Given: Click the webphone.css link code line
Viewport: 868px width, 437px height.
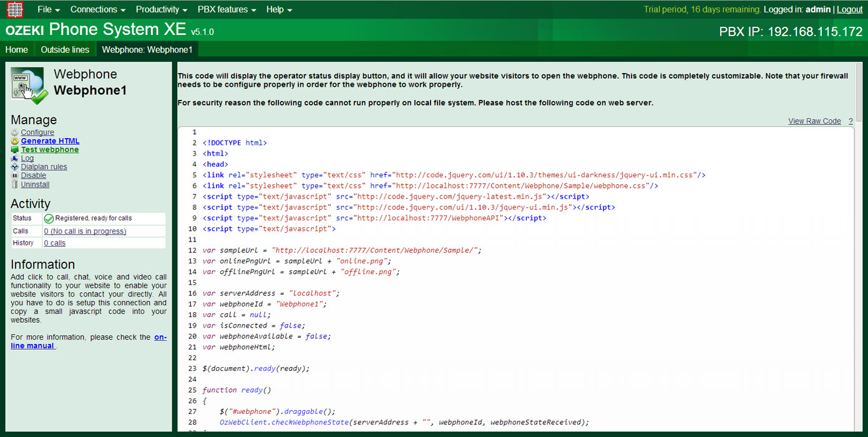Looking at the screenshot, I should (x=430, y=186).
